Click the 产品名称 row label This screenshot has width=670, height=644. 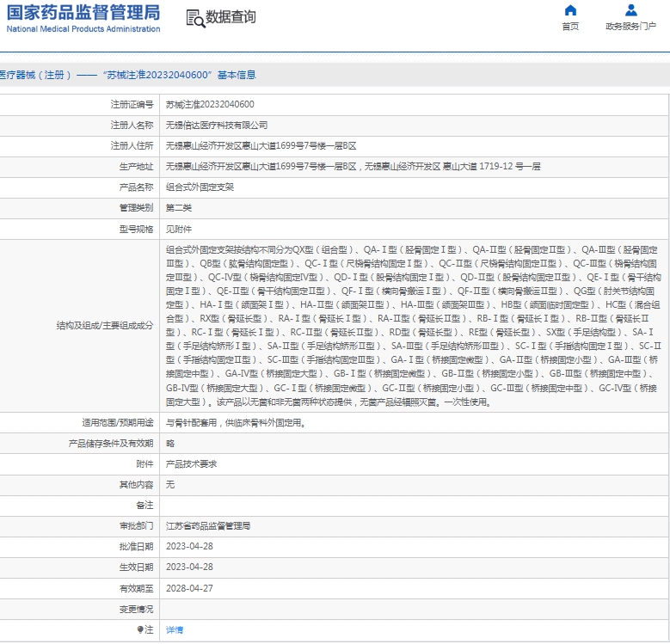(136, 187)
